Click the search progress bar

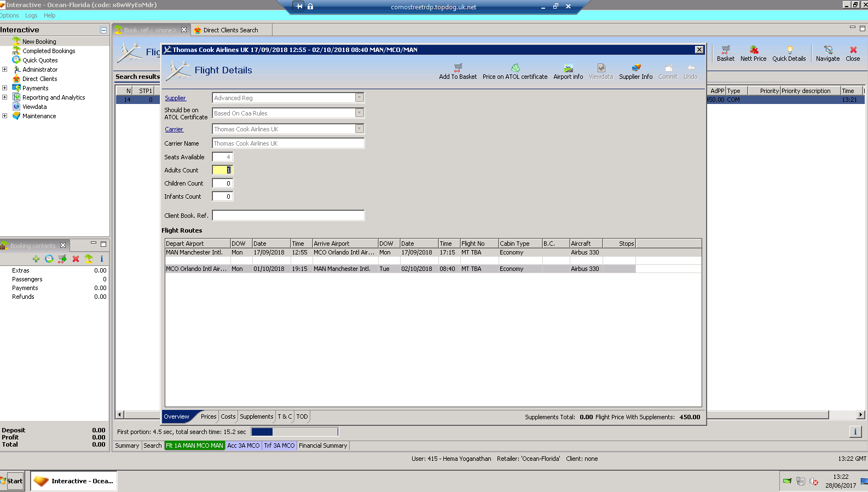294,432
